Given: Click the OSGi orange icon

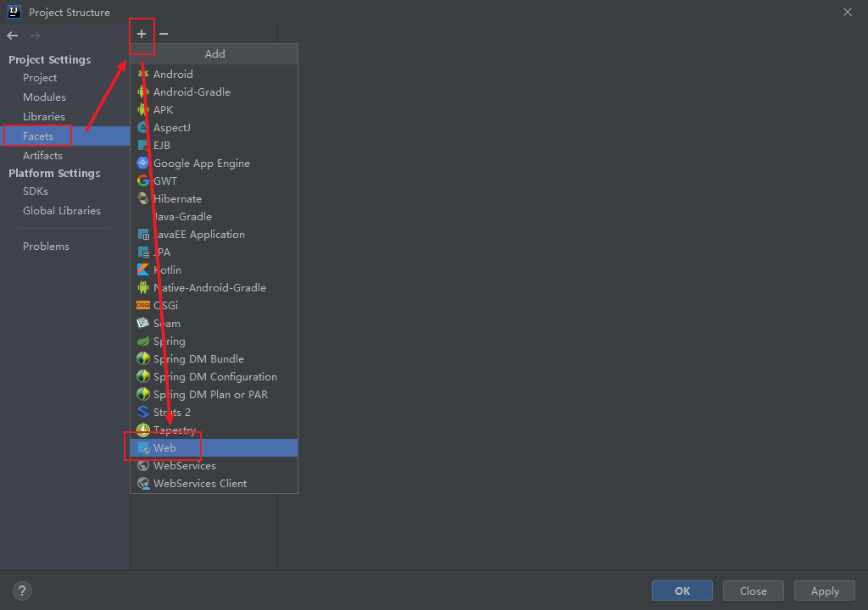Looking at the screenshot, I should coord(143,305).
